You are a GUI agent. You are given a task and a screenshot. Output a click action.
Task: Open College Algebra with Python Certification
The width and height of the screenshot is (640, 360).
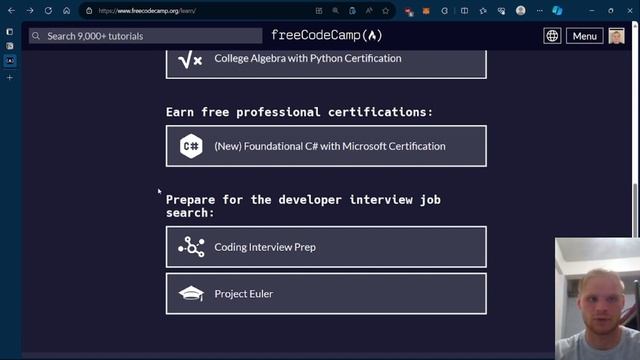326,64
